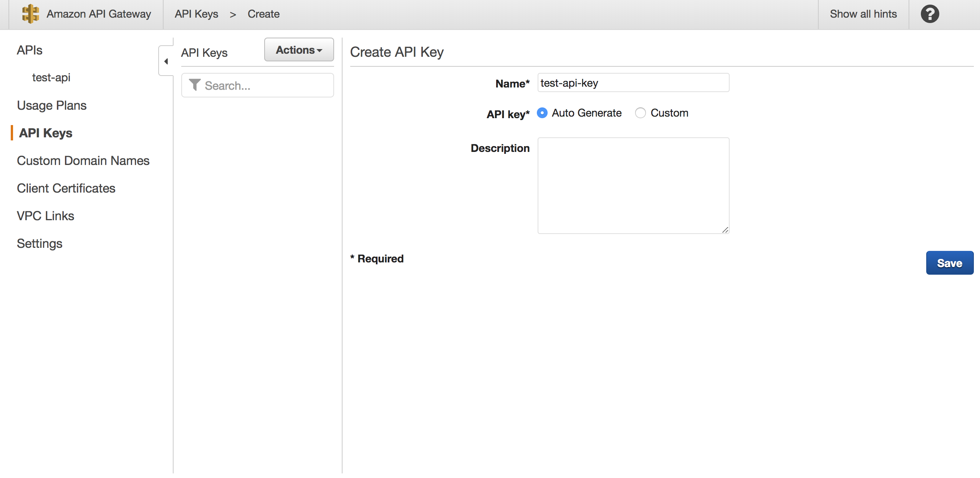The height and width of the screenshot is (478, 980).
Task: Select the Auto Generate radio option
Action: (x=542, y=113)
